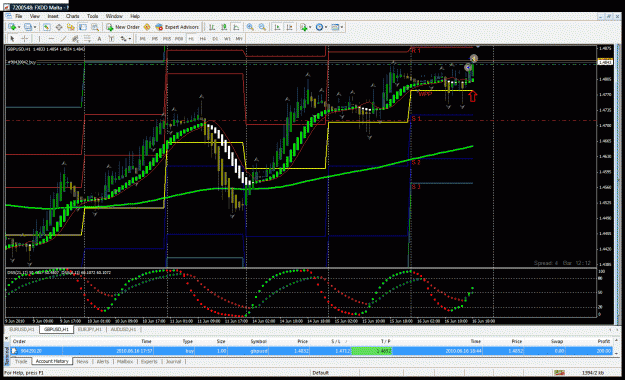The height and width of the screenshot is (380, 625).
Task: Zoom out on the chart
Action: click(262, 27)
